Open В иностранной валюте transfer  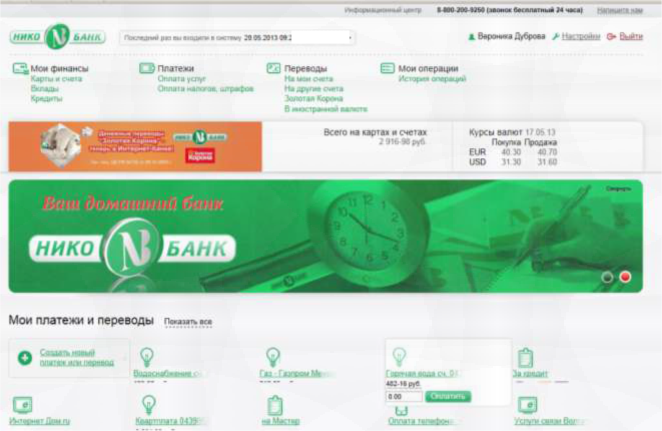click(x=326, y=109)
